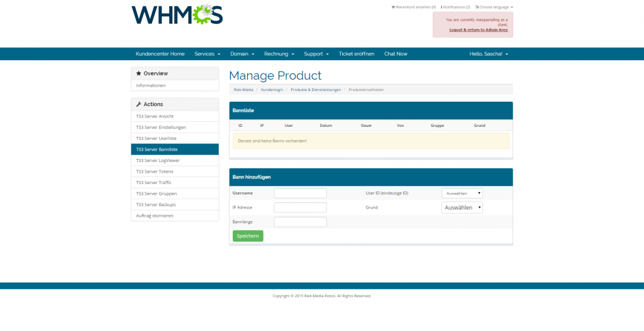Viewport: 644px width, 331px height.
Task: Select TS3 Server Einstellungen in sidebar
Action: (161, 128)
